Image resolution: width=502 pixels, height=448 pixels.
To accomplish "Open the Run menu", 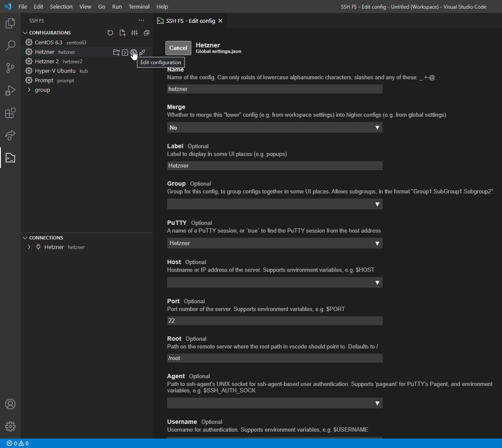I will tap(117, 6).
